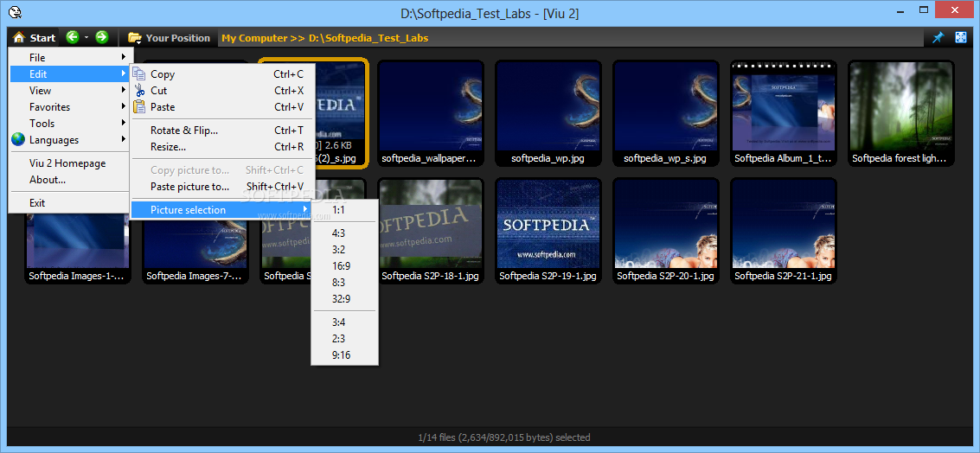Click the Cut scissors icon
This screenshot has width=980, height=453.
pyautogui.click(x=138, y=90)
